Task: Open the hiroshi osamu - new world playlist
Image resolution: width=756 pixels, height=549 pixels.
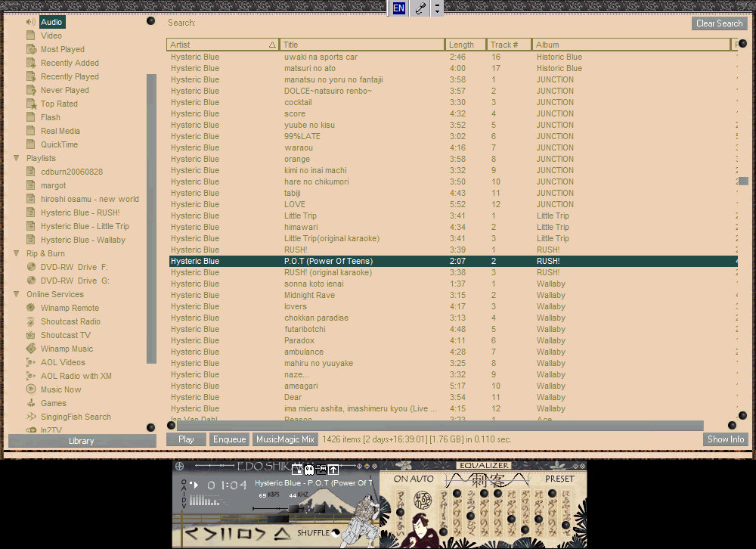Action: coord(90,199)
